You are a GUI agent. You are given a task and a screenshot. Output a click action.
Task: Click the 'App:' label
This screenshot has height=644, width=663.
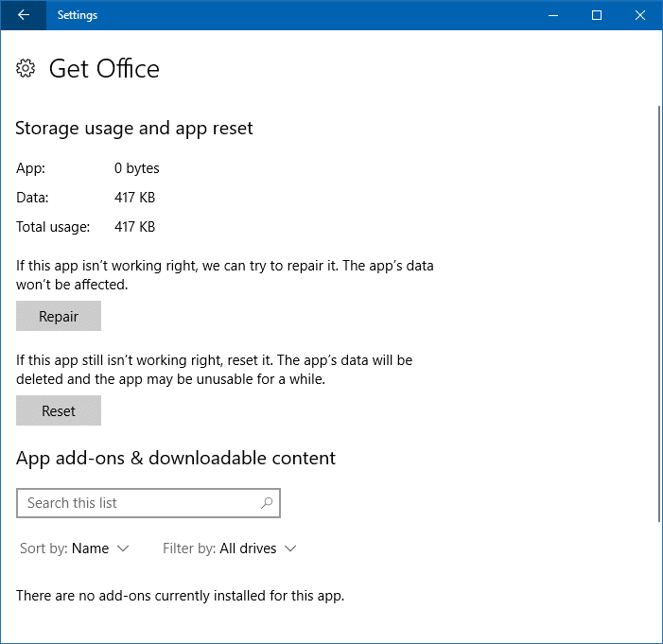(x=30, y=168)
